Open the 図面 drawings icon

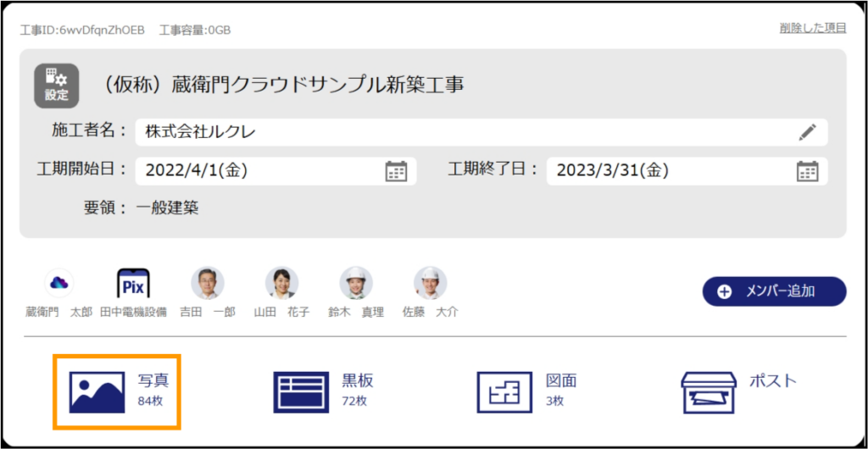point(504,391)
